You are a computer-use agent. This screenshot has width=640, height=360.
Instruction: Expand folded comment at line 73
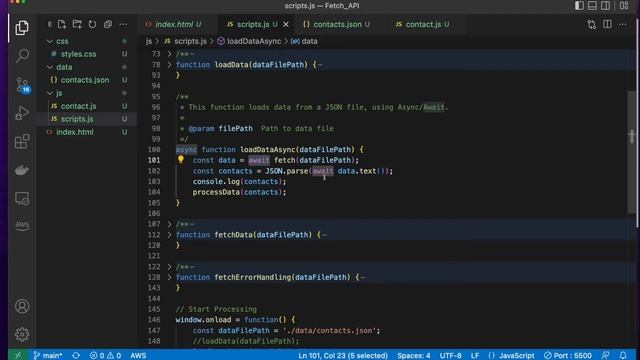169,54
